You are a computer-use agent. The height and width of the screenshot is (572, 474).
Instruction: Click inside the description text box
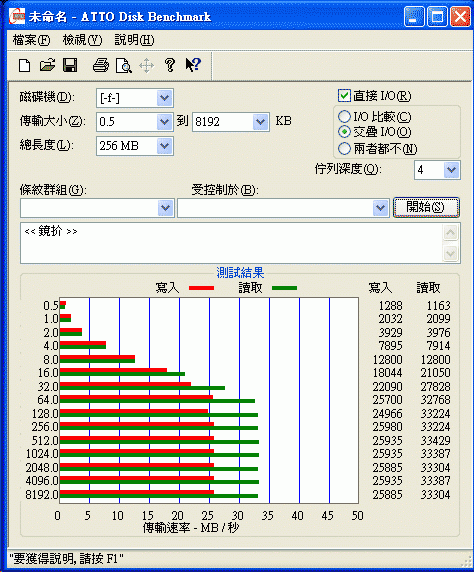(x=231, y=243)
